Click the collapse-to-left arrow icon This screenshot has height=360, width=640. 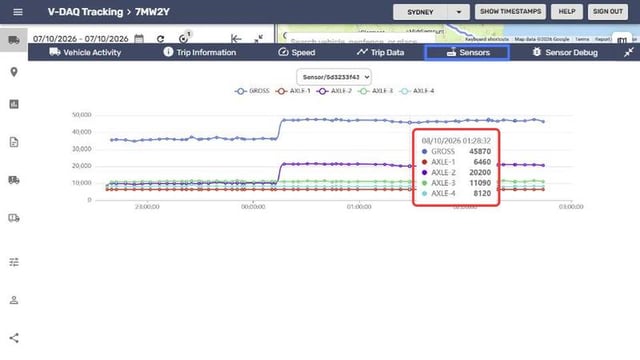pos(236,39)
